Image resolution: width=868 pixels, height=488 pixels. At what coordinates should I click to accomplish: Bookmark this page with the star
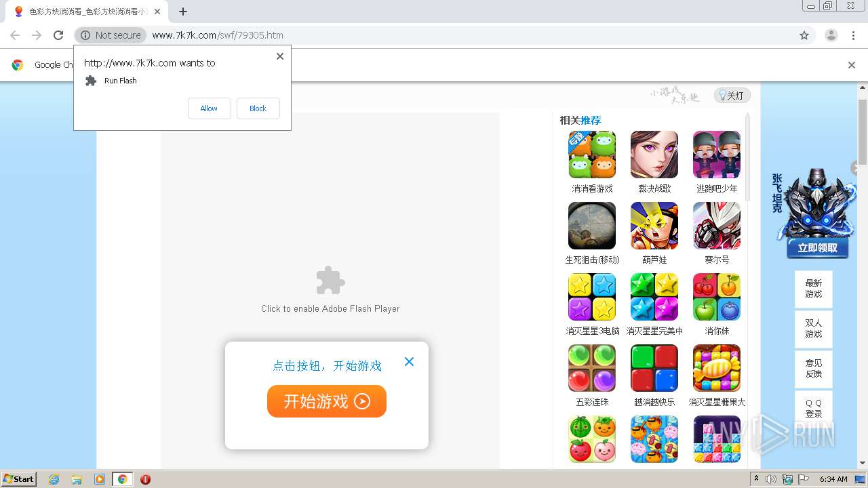pyautogui.click(x=804, y=35)
